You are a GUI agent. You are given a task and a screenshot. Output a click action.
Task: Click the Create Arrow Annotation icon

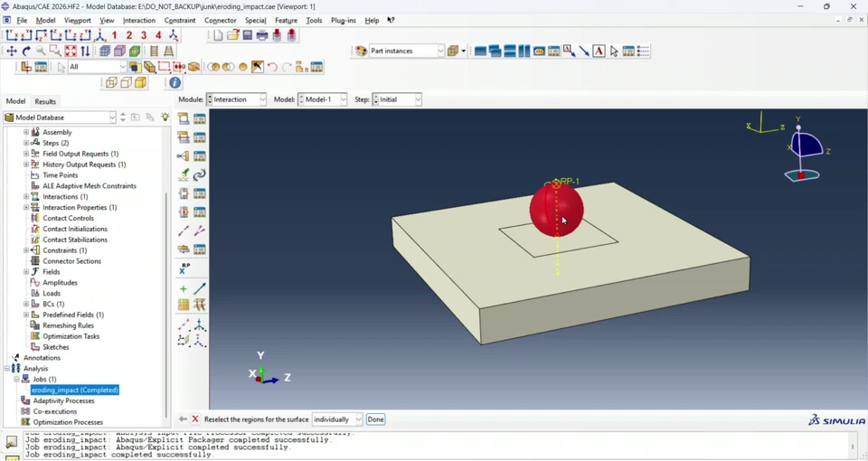click(x=584, y=51)
